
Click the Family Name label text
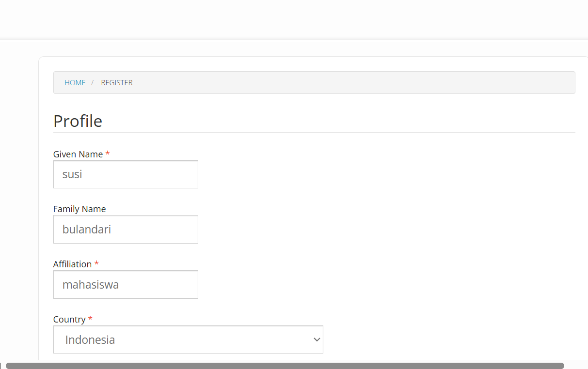pyautogui.click(x=79, y=209)
